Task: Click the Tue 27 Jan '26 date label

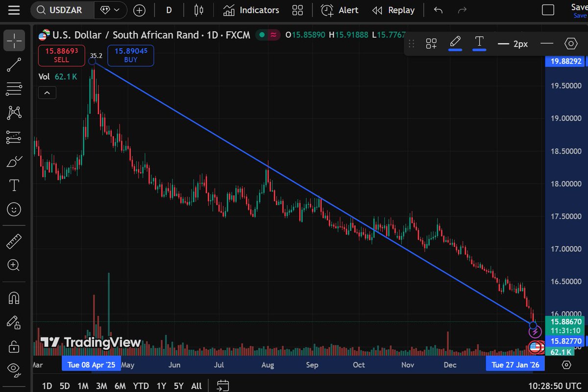Action: pos(514,365)
